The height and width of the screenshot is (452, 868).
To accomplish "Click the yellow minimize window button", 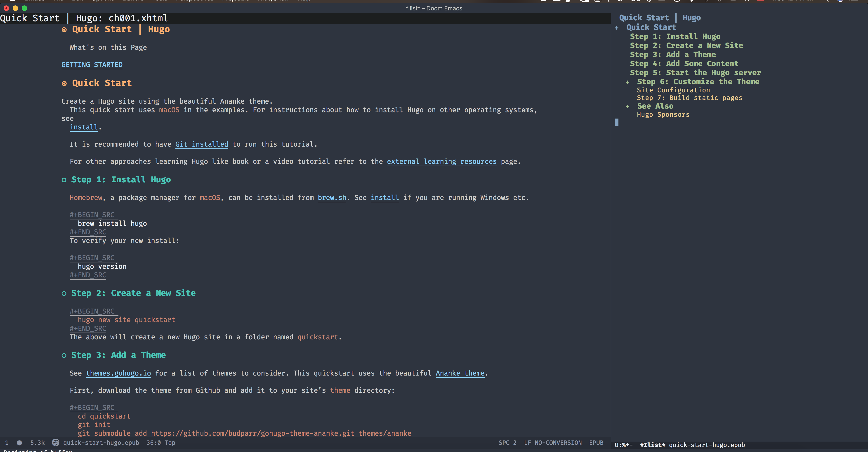I will click(15, 8).
